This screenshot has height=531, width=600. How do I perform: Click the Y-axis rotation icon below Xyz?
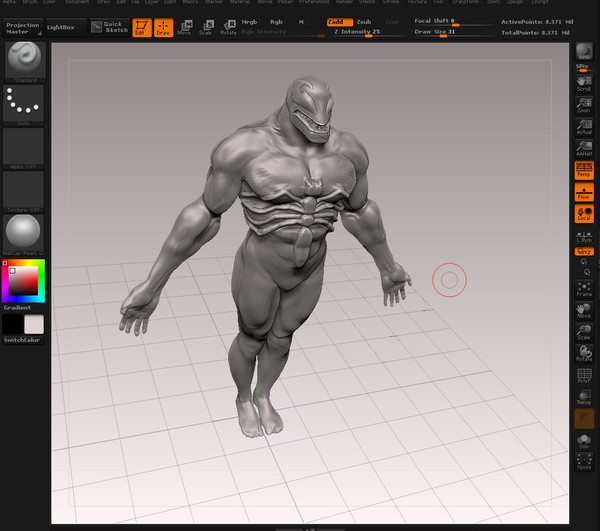(x=584, y=262)
